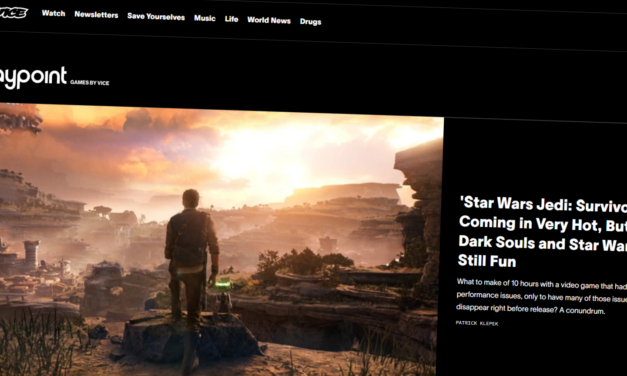Screen dimensions: 627x376
Task: Open the Music section
Action: (x=205, y=18)
